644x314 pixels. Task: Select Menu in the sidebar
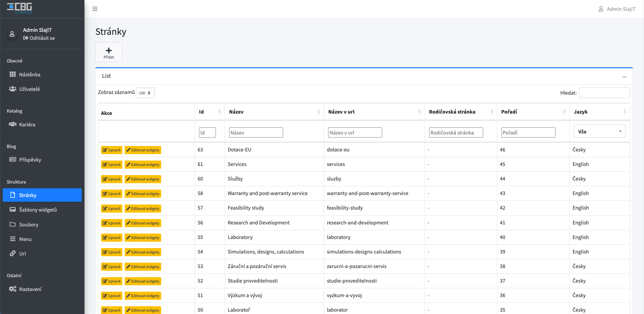tap(25, 239)
